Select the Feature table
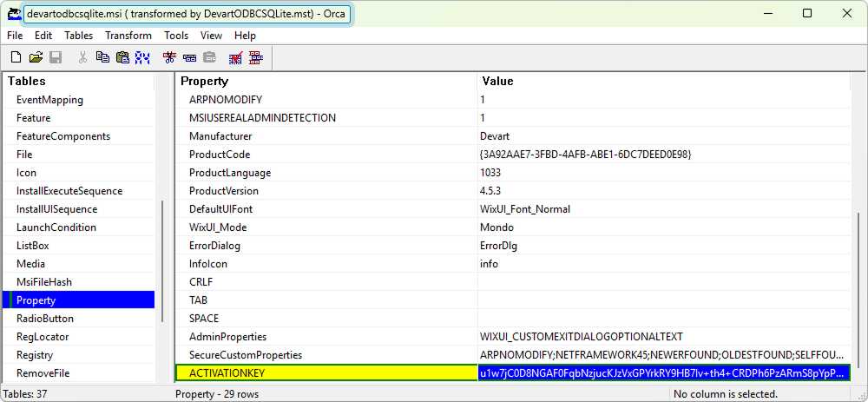This screenshot has width=868, height=402. (x=33, y=118)
